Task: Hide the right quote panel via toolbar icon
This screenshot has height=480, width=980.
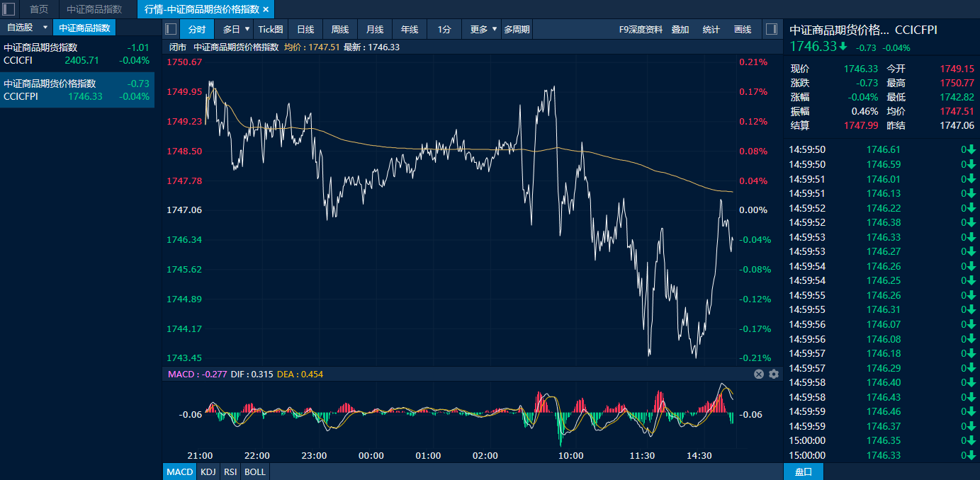Action: click(770, 29)
